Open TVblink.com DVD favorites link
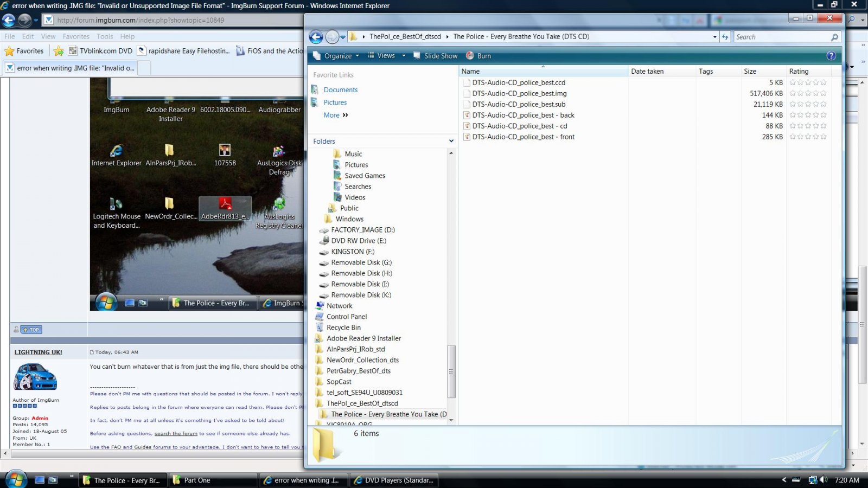 tap(101, 51)
